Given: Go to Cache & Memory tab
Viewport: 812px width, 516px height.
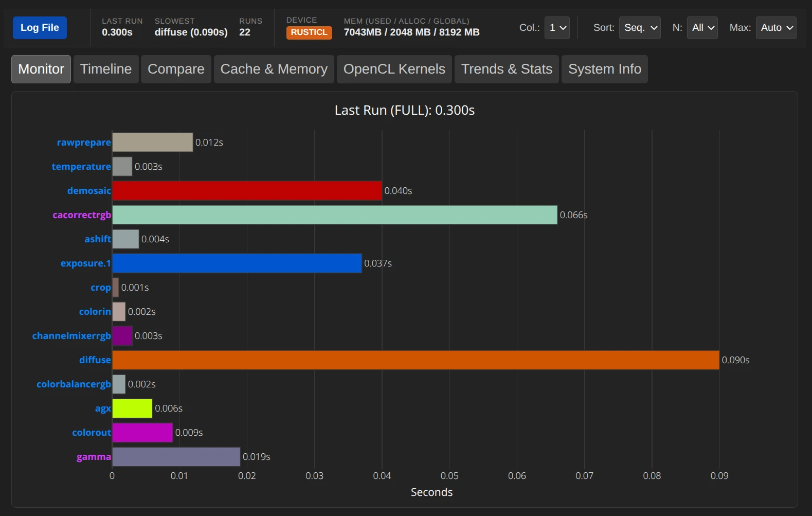Looking at the screenshot, I should coord(274,69).
